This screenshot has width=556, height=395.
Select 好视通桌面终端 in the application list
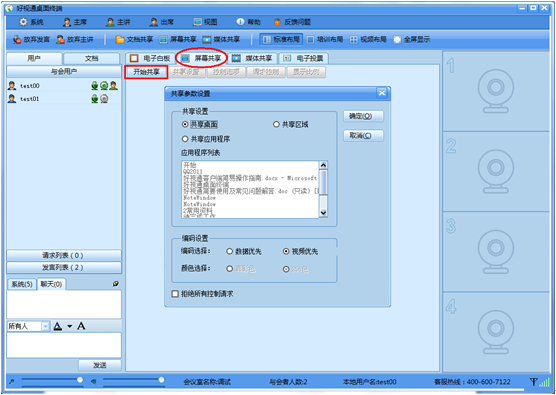pos(206,185)
